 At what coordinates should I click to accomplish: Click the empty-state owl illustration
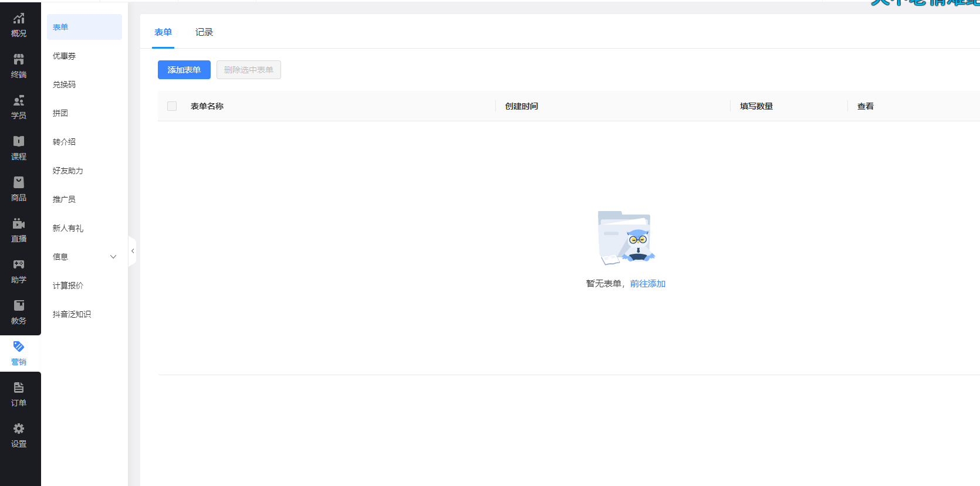pos(626,238)
